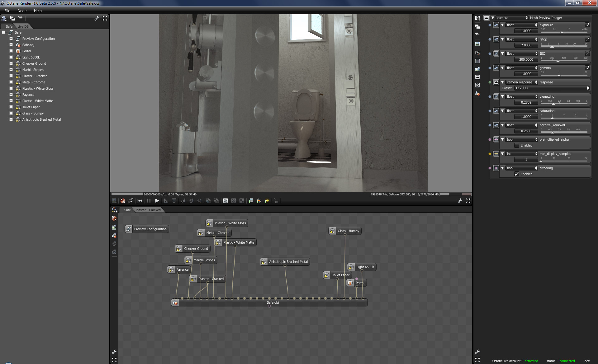Collapse the Safe root tree node
This screenshot has width=598, height=364.
tap(4, 32)
